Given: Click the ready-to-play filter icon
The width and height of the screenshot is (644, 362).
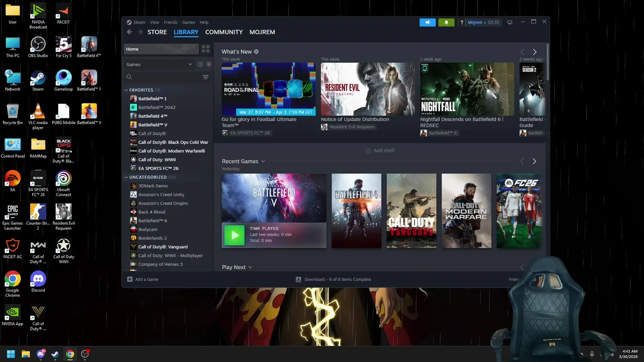Looking at the screenshot, I should coord(209,64).
